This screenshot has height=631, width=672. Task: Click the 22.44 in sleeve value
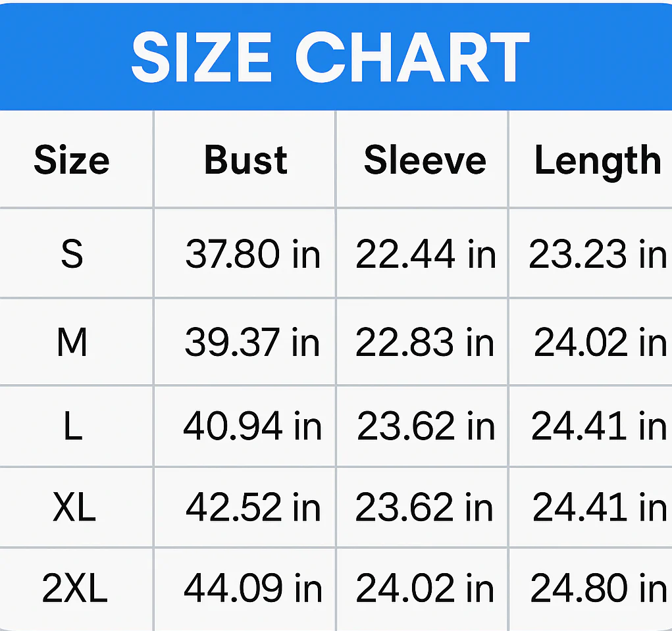(x=426, y=254)
